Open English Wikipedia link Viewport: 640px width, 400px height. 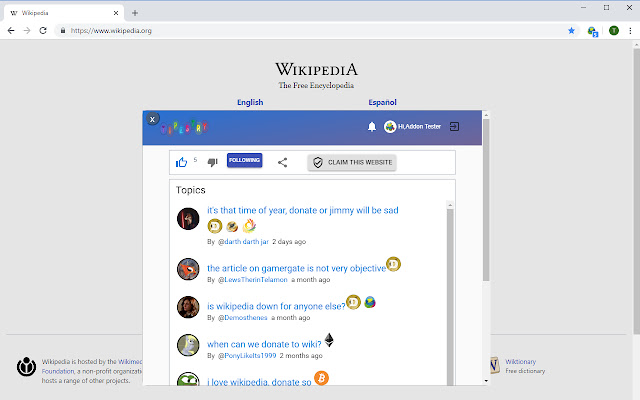tap(250, 102)
